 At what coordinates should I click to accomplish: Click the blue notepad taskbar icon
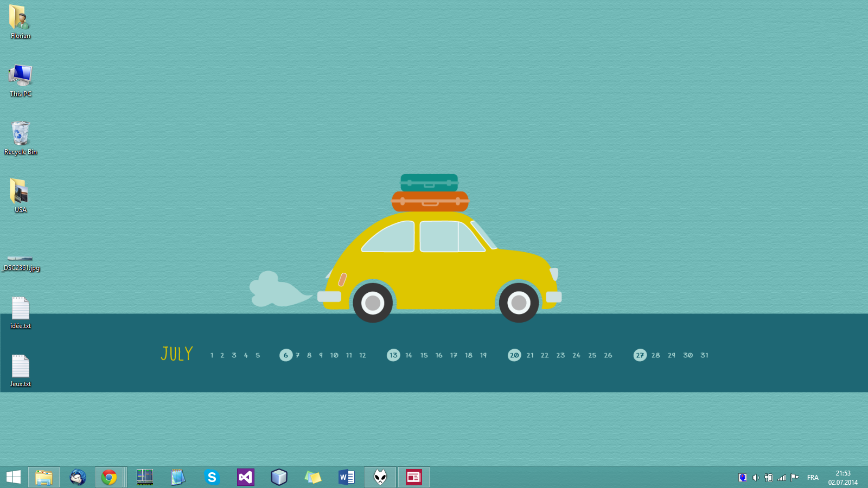pos(178,477)
